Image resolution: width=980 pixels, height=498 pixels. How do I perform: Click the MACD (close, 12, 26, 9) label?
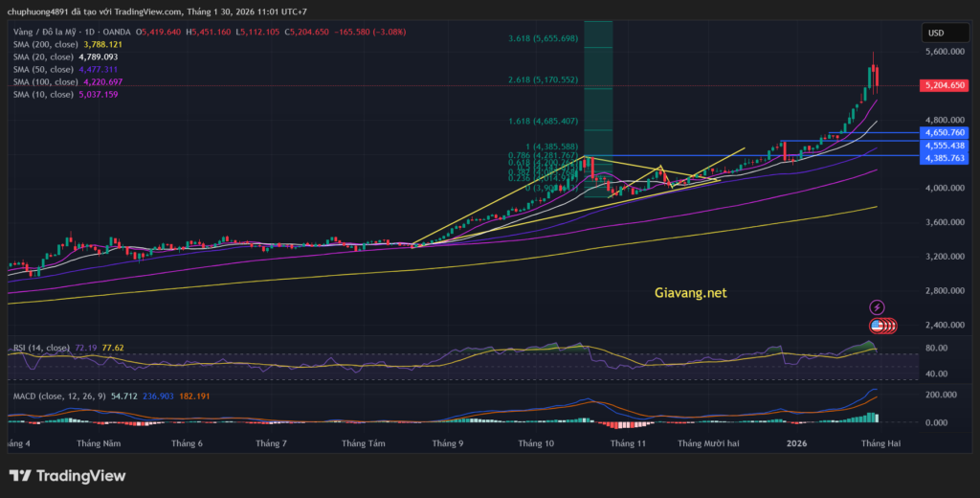53,395
